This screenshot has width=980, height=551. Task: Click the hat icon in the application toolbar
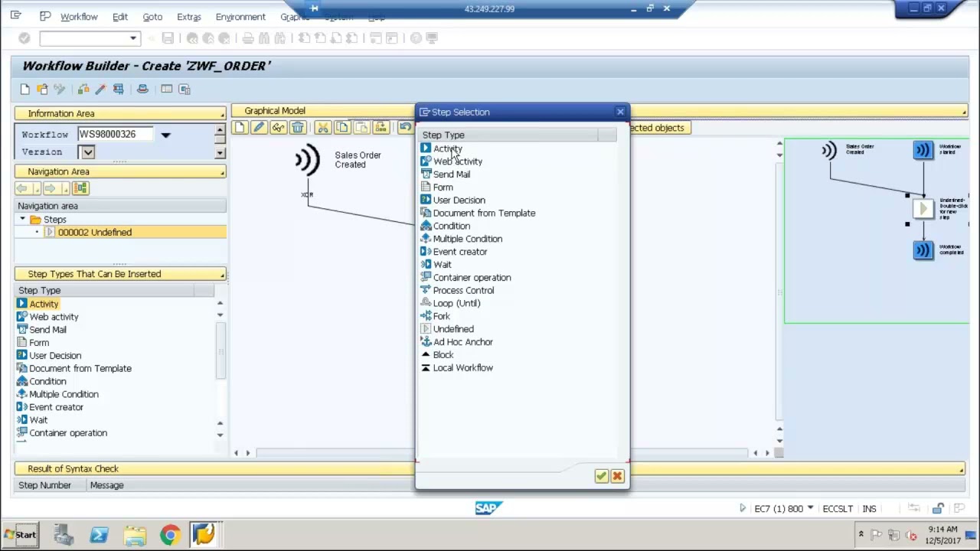pos(142,89)
